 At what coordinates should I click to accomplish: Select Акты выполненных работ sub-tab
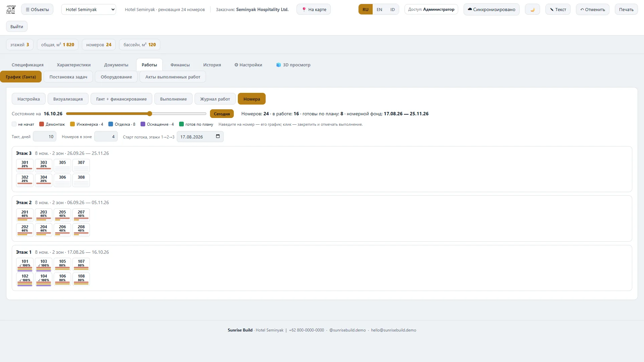click(173, 77)
